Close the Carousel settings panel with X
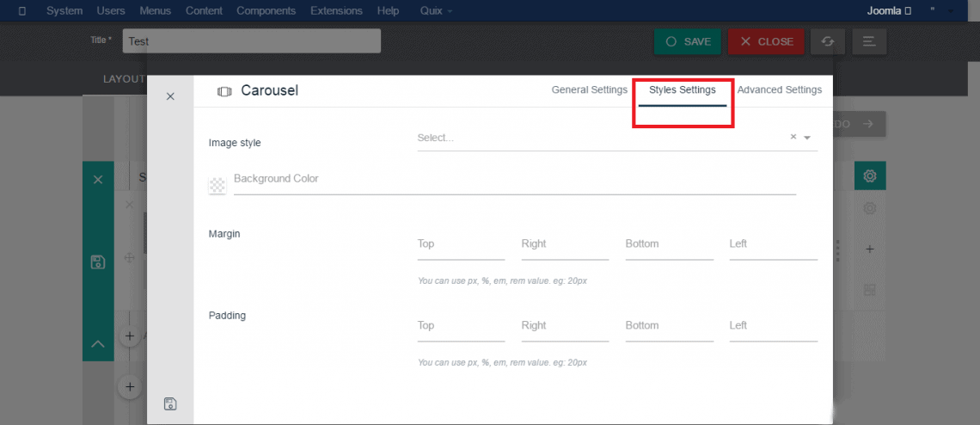Screen dimensions: 980x425 [x=170, y=96]
